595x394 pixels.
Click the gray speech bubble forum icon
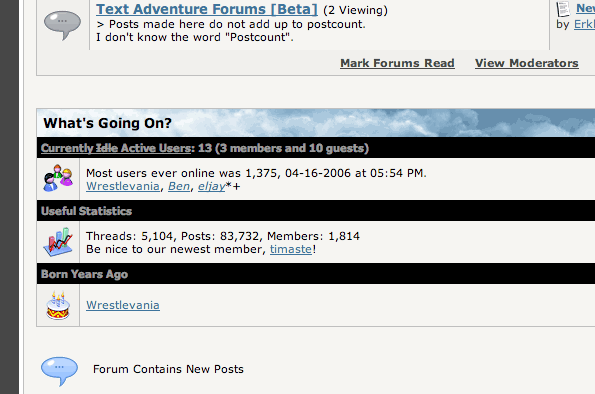pos(62,25)
